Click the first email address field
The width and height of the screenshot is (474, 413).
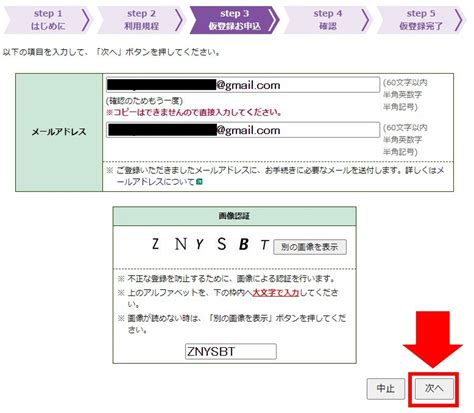click(243, 85)
